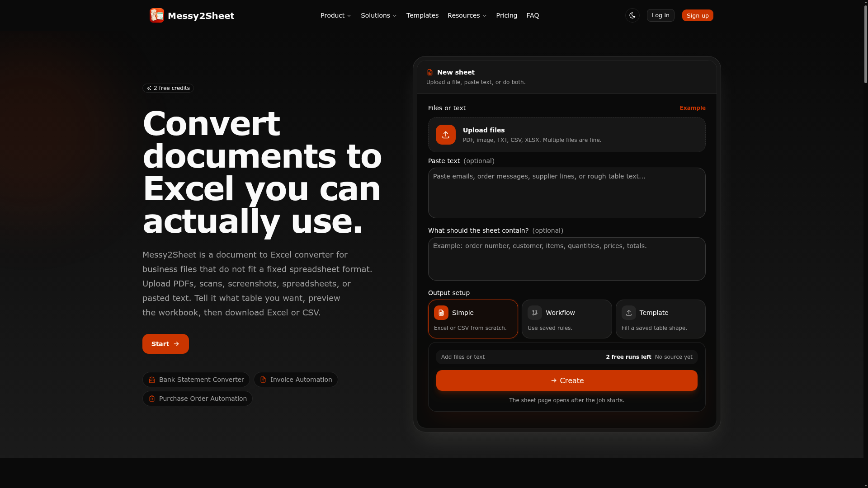868x488 pixels.
Task: Expand the Solutions dropdown menu
Action: 379,15
